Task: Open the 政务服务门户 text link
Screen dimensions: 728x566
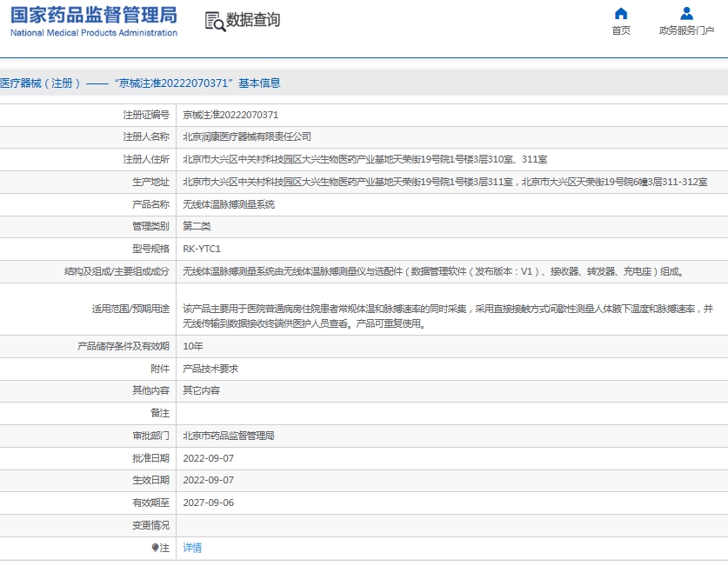Action: 686,30
